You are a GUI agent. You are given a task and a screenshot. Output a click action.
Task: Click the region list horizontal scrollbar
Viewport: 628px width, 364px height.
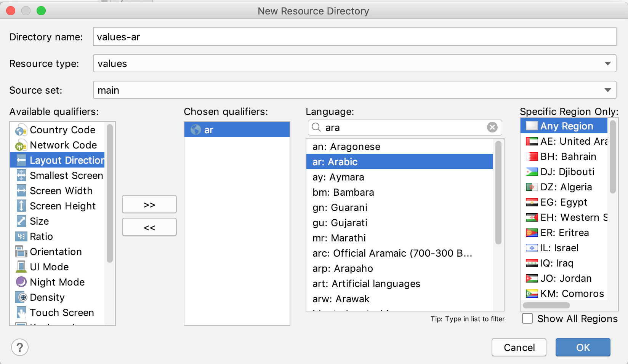(546, 305)
